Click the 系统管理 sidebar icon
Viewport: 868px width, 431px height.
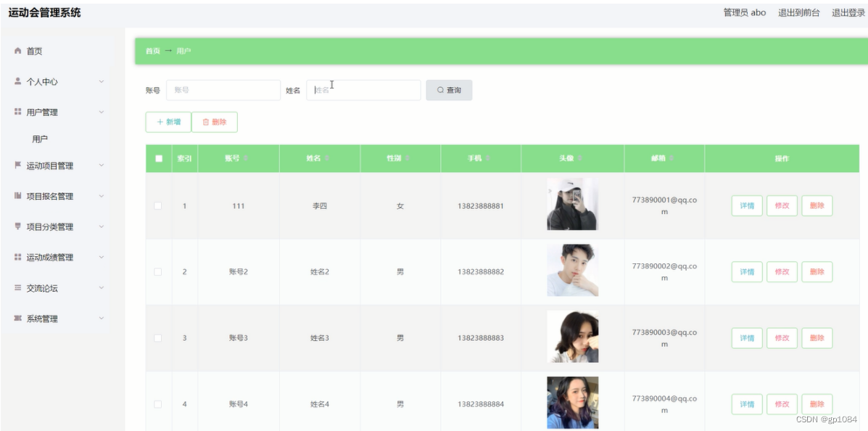point(18,318)
